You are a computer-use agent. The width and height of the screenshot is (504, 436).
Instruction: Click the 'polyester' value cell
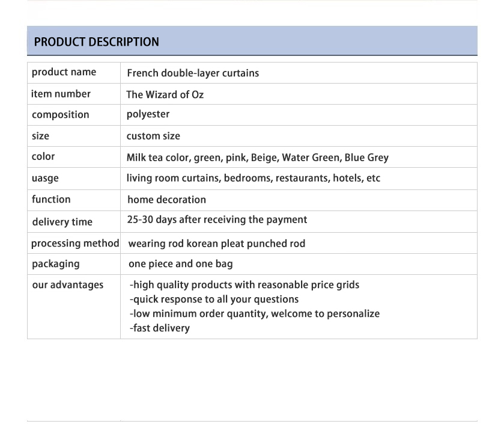pyautogui.click(x=148, y=114)
